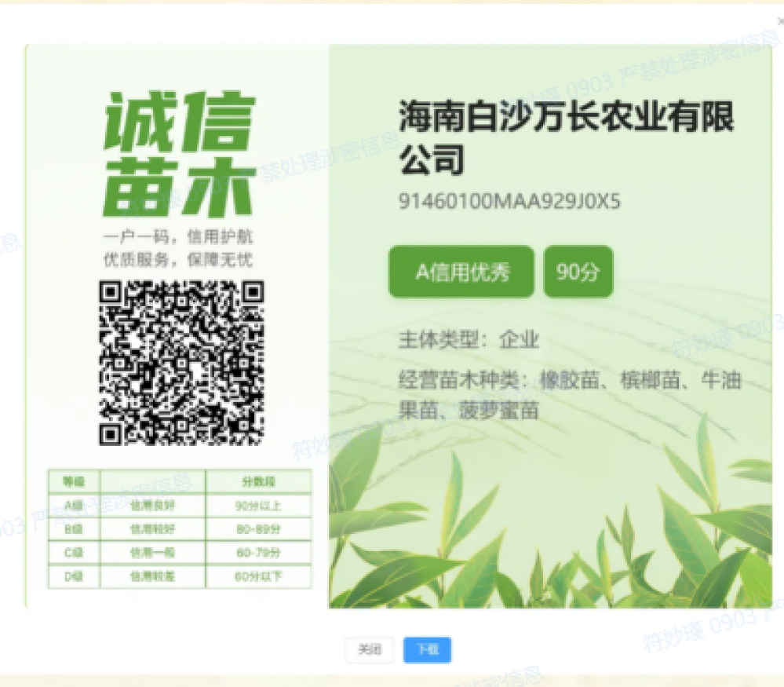This screenshot has height=687, width=784.
Task: Click the 关闭 button
Action: tap(370, 649)
